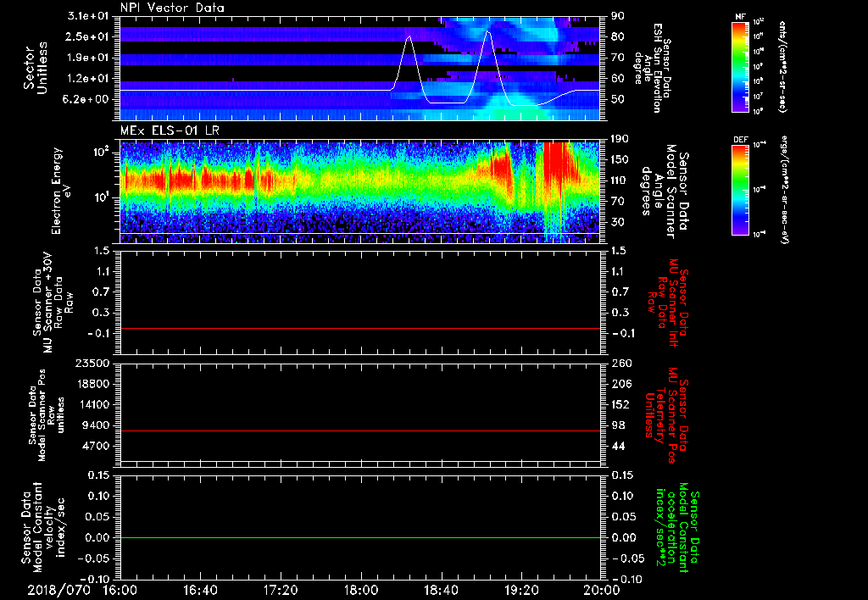
Task: Click the 19:20 time axis label
Action: pyautogui.click(x=521, y=590)
